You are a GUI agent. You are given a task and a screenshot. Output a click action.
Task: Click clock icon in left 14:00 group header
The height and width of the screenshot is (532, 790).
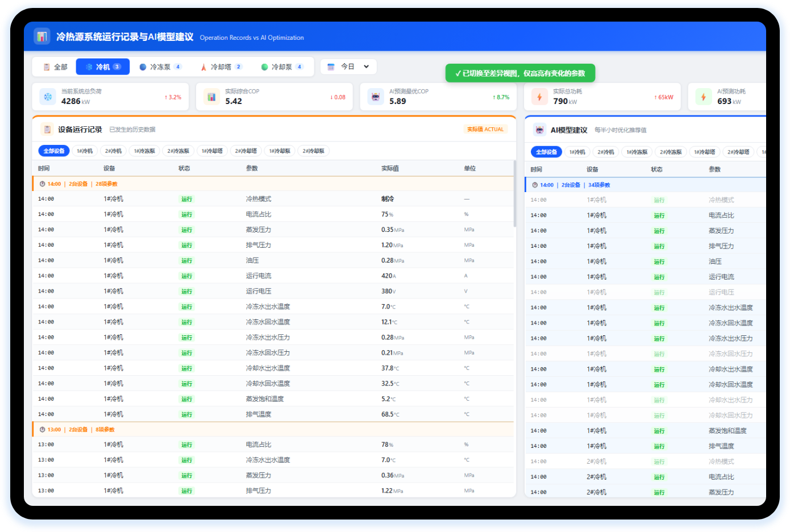click(42, 184)
